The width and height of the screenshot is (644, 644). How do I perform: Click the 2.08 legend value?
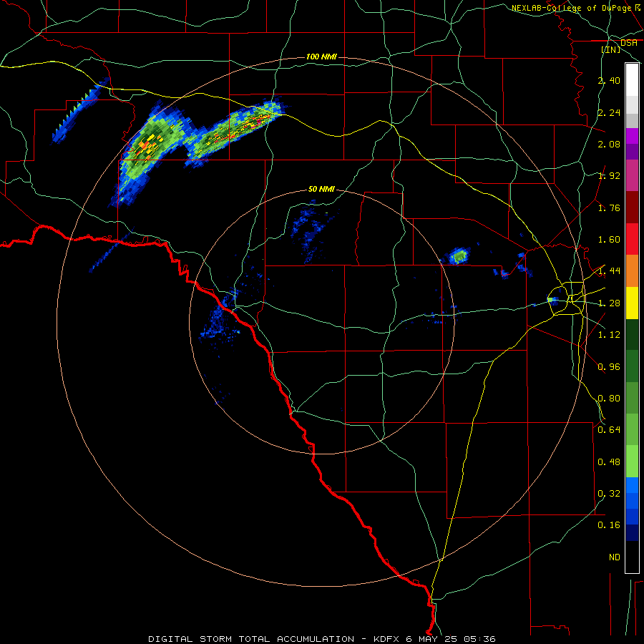coord(609,144)
